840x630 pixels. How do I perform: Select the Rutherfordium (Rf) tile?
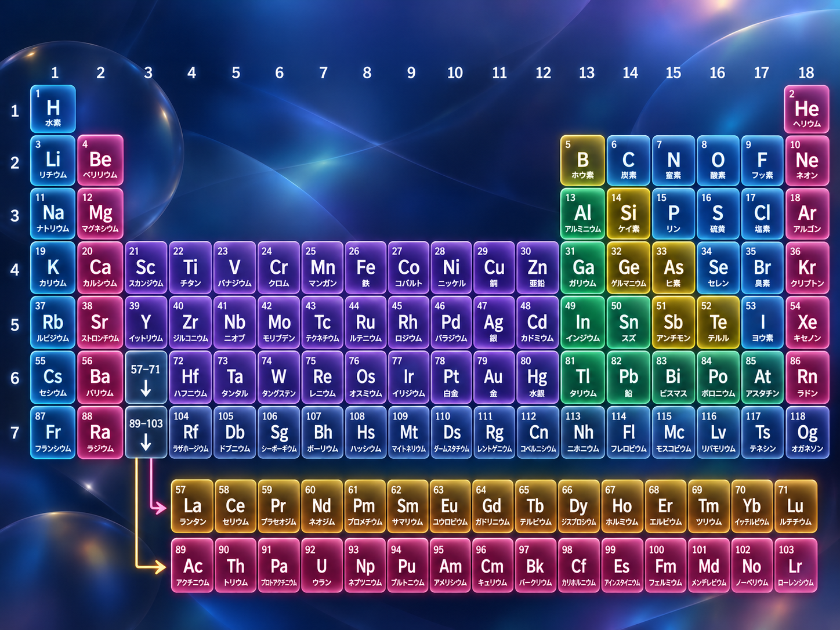click(190, 432)
